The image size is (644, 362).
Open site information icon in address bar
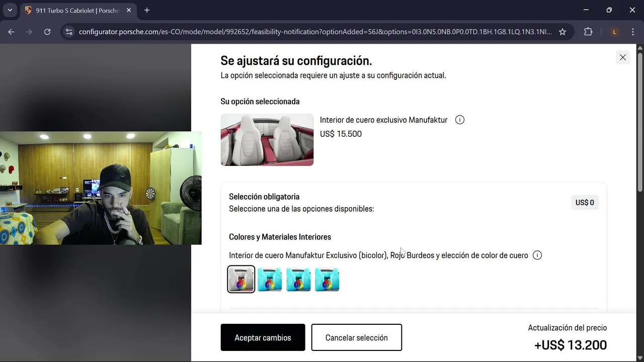[69, 32]
